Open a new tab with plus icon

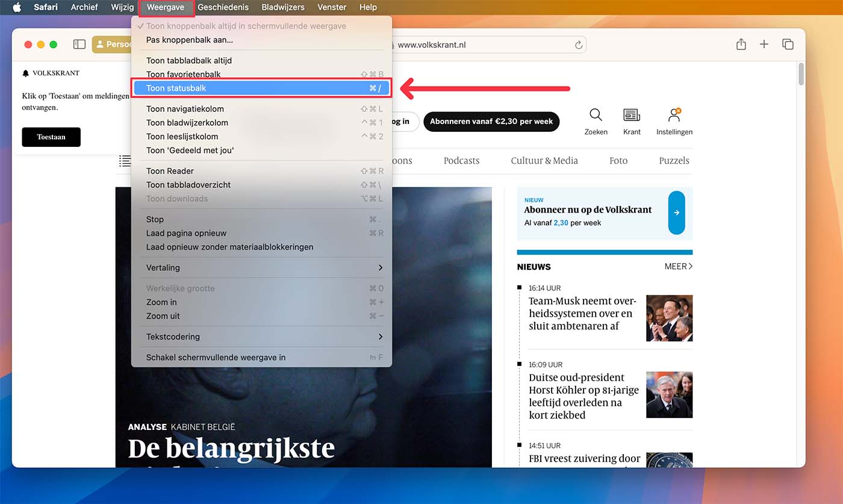(764, 45)
